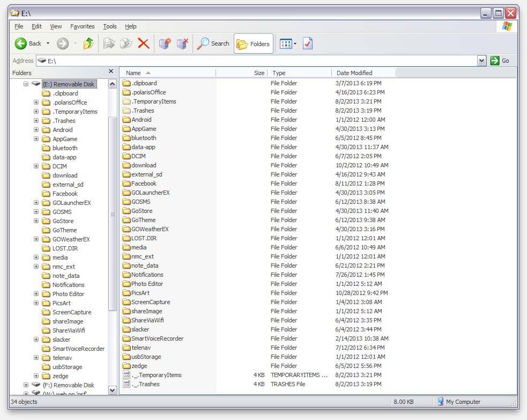Click the red X Delete icon
This screenshot has width=527, height=420.
pos(144,43)
